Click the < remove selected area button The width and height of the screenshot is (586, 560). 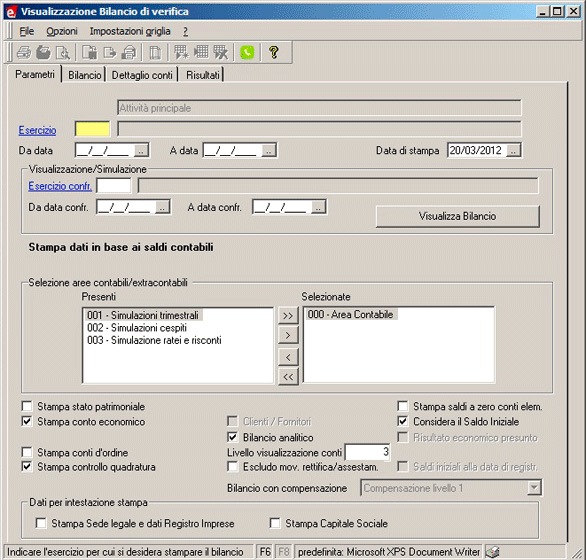tap(288, 357)
